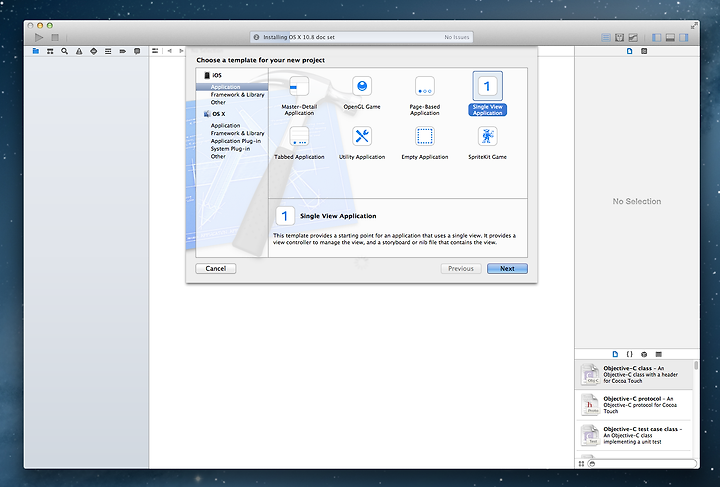Select the Standard editor button
Screen dimensions: 720x487
606,38
